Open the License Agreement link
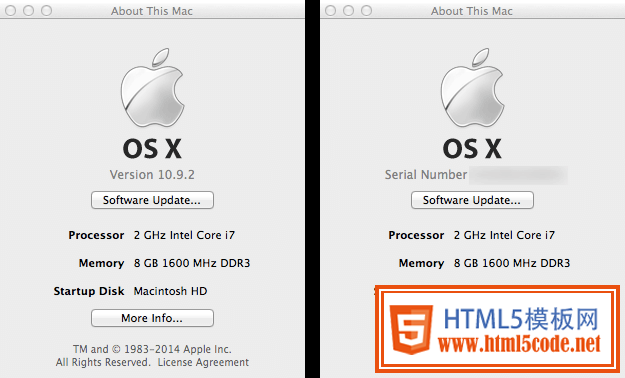The height and width of the screenshot is (378, 625). tap(203, 362)
